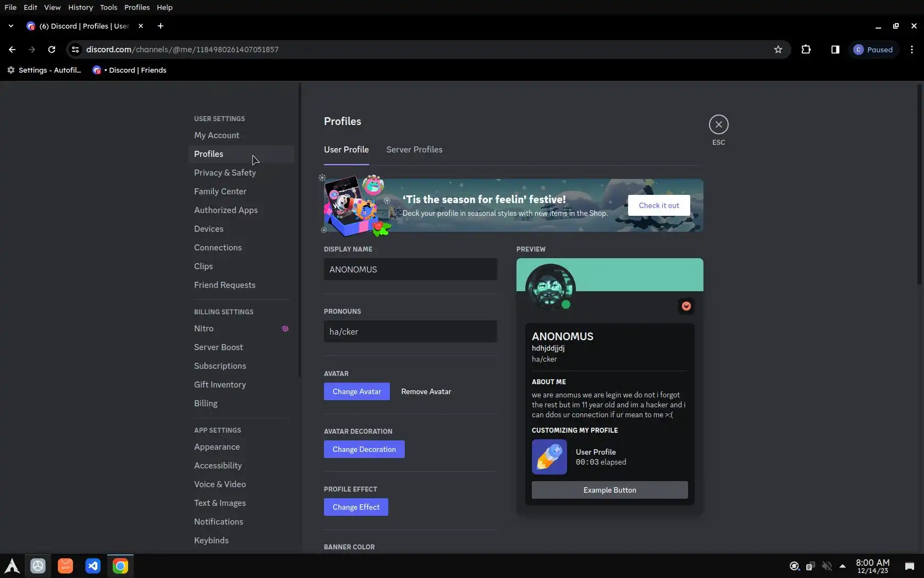Viewport: 924px width, 578px height.
Task: Click the Check it out button
Action: (x=659, y=205)
